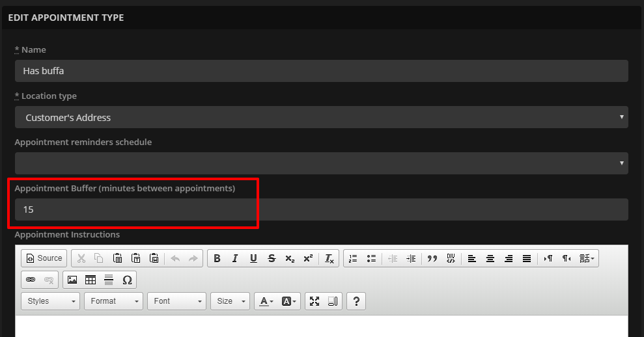Maximize the editor window
This screenshot has width=644, height=337.
[315, 301]
